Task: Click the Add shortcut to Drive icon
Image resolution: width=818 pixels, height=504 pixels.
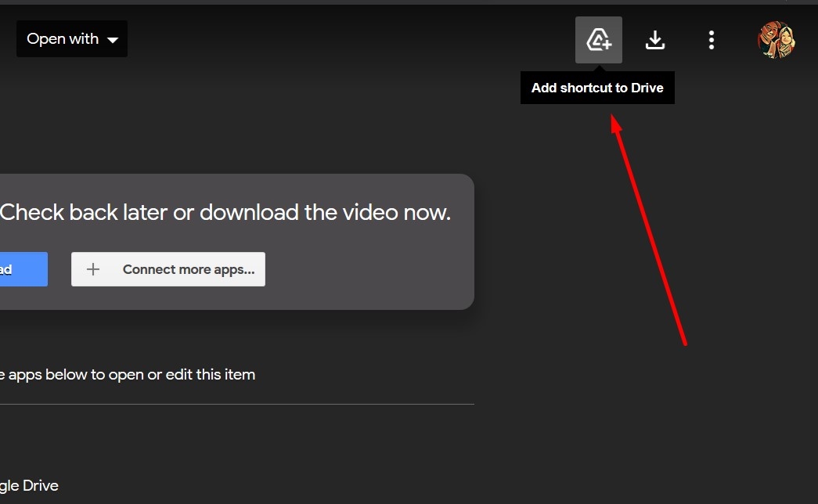Action: pyautogui.click(x=598, y=40)
